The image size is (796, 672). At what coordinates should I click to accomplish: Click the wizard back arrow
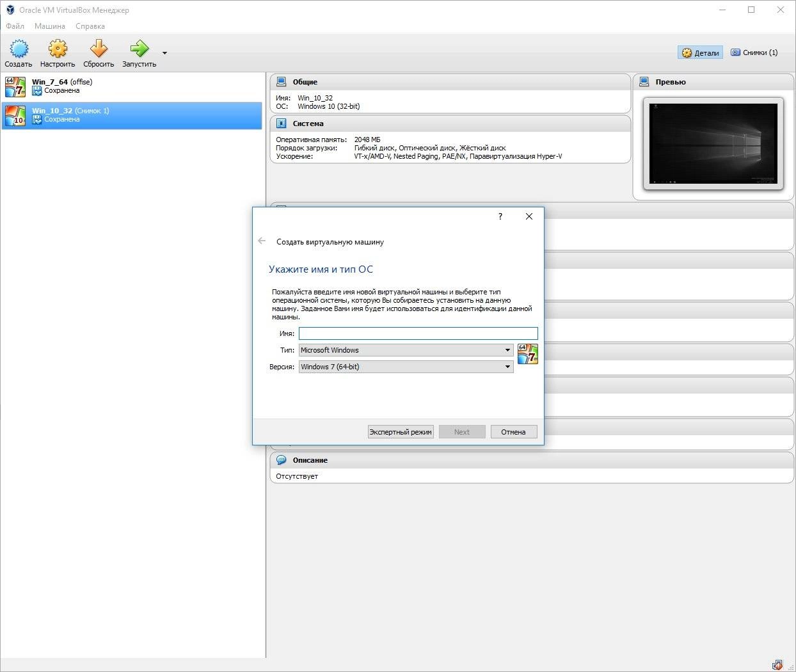click(x=262, y=241)
